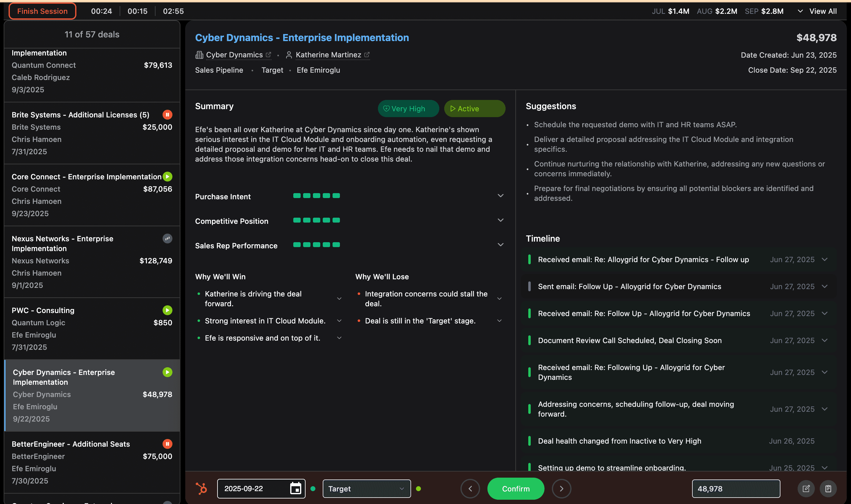851x504 pixels.
Task: Click the Finish Session button
Action: (42, 11)
